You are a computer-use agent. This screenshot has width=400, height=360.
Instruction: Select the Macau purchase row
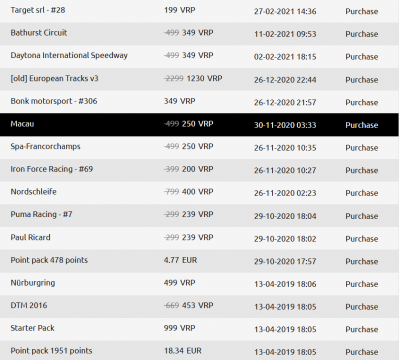tap(199, 124)
